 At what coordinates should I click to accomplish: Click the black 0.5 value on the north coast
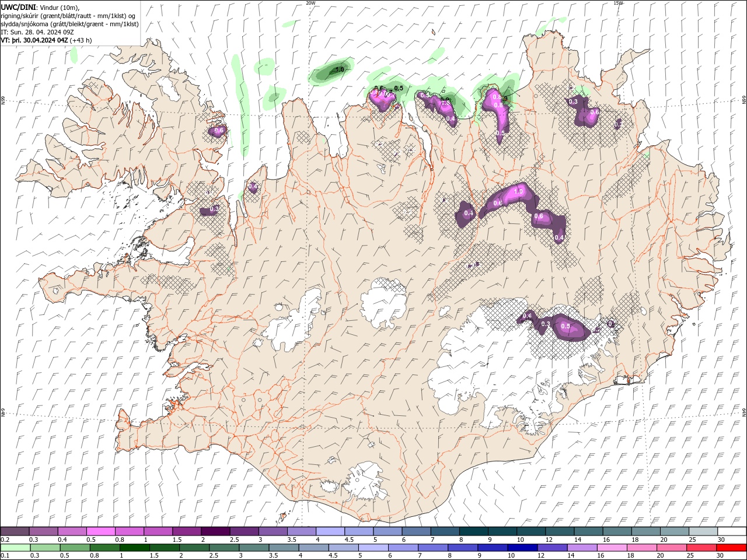pyautogui.click(x=399, y=88)
